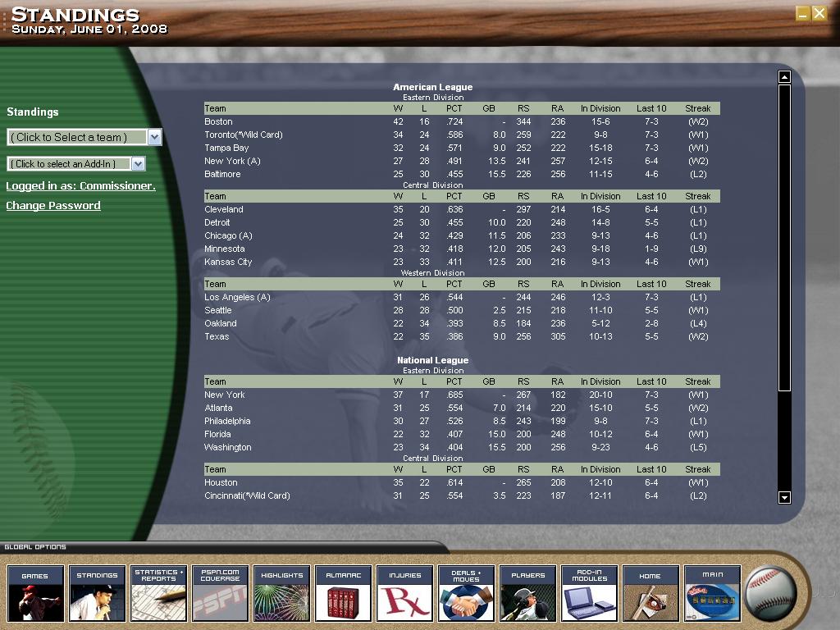The width and height of the screenshot is (840, 630).
Task: Open the Highlights fireworks icon
Action: click(x=282, y=593)
